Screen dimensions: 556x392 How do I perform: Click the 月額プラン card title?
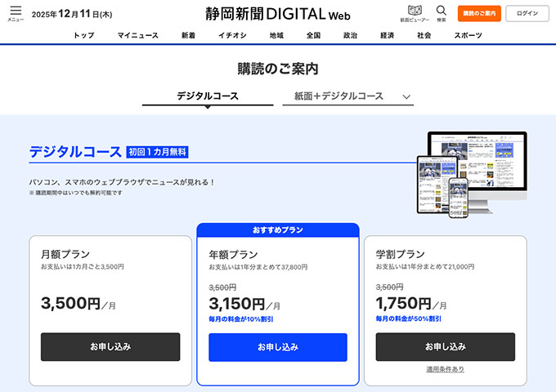[65, 254]
